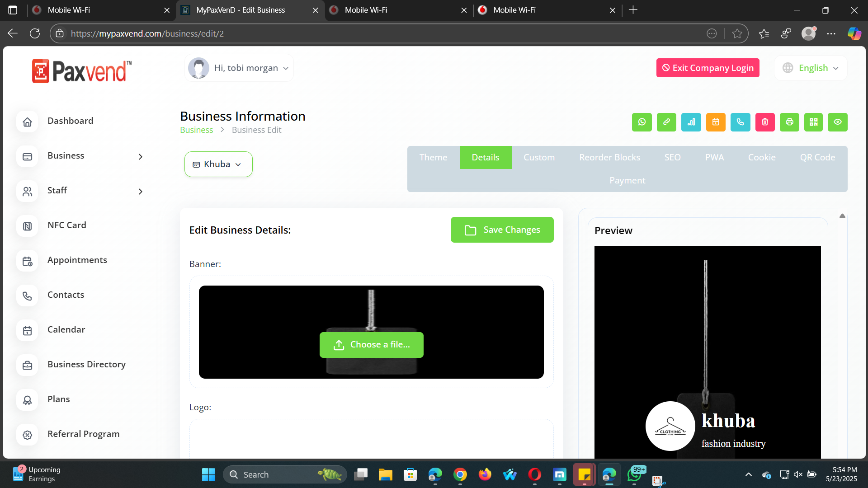Click the browser refresh button

click(35, 33)
